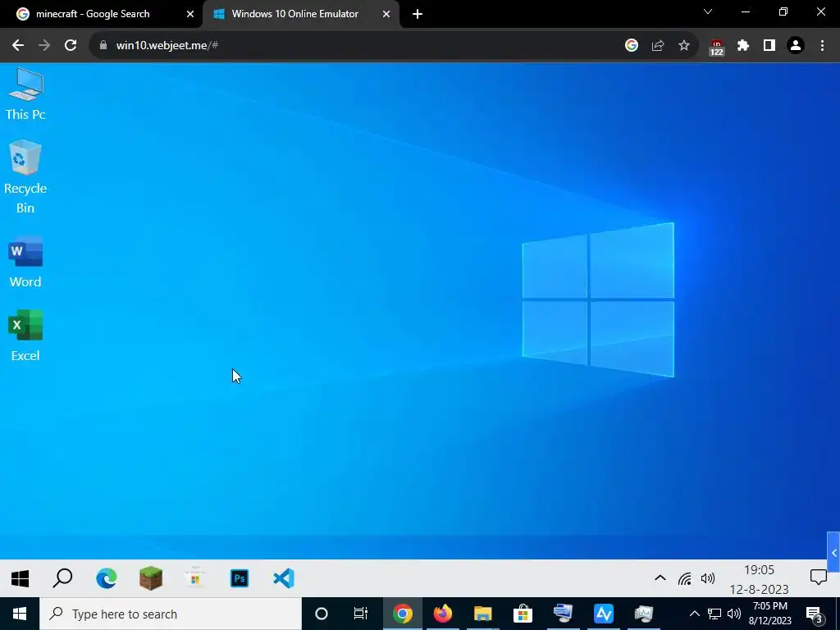Launch Word from the desktop
840x630 pixels.
coord(25,262)
